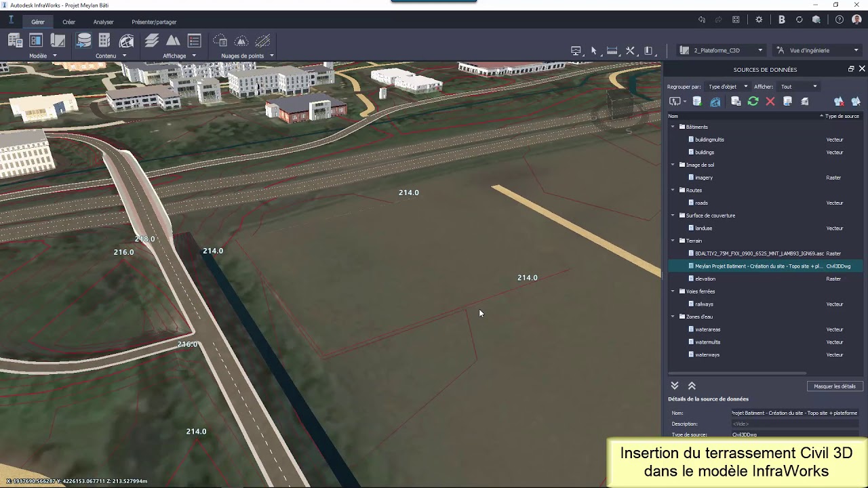Image resolution: width=868 pixels, height=488 pixels.
Task: Click the proposals sheet icon in Modèle group
Action: 58,41
